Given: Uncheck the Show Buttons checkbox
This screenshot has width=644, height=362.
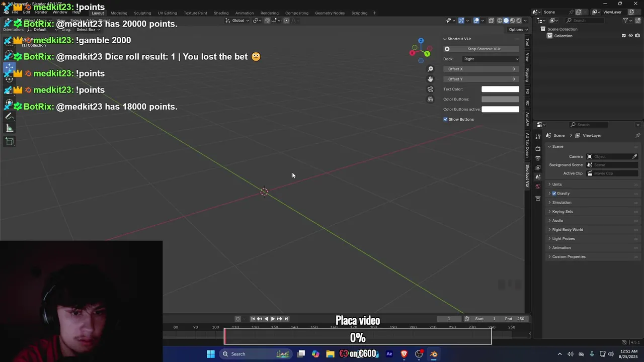Looking at the screenshot, I should point(445,119).
